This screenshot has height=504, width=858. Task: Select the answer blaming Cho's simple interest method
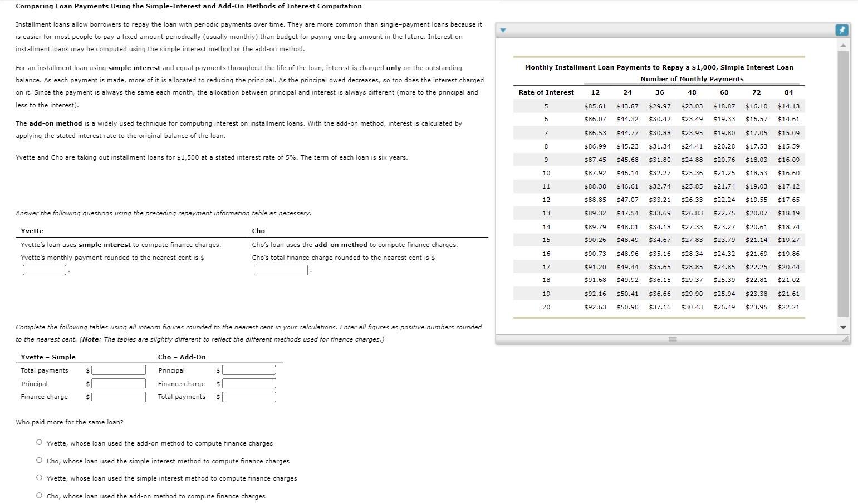[39, 459]
